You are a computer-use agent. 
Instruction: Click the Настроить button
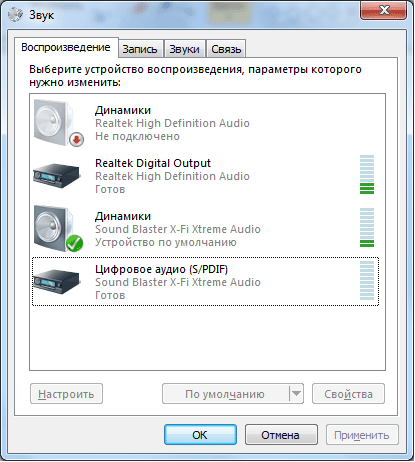click(66, 394)
